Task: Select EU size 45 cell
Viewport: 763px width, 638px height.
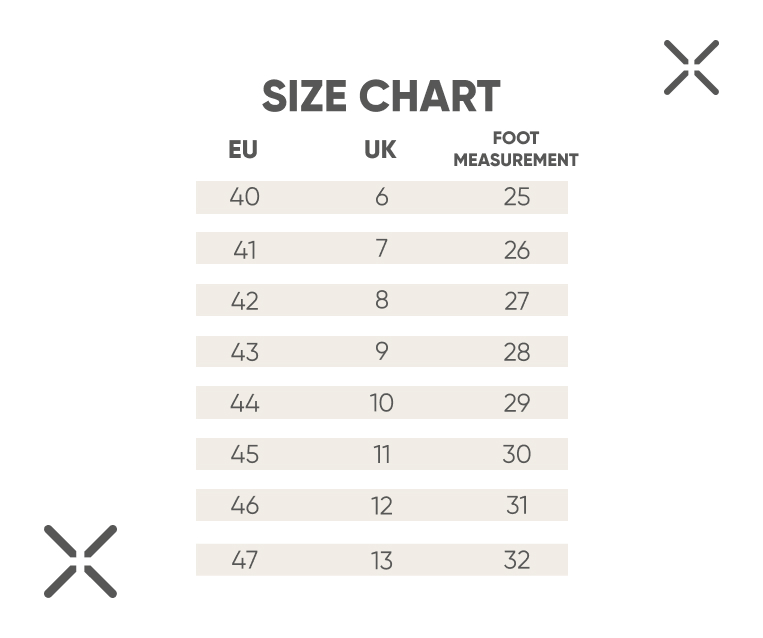Action: point(244,454)
